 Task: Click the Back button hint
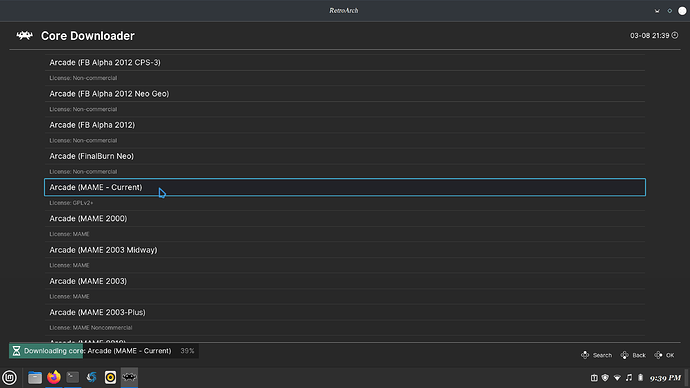tap(633, 355)
